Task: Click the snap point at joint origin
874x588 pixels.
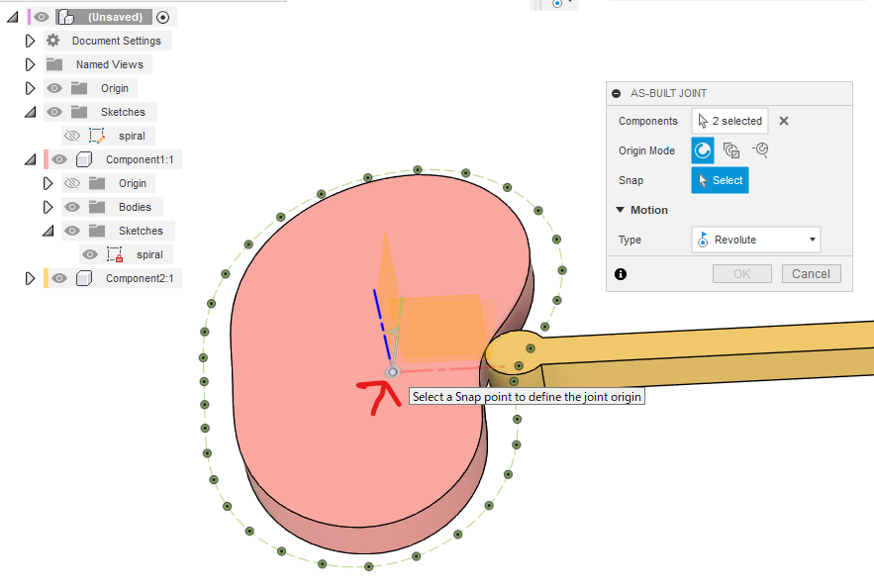Action: (392, 371)
